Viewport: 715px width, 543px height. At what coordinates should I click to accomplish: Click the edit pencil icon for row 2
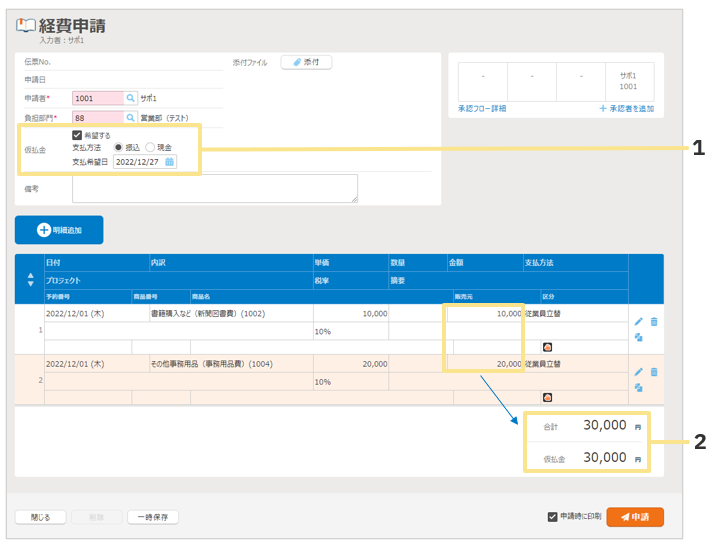click(639, 372)
